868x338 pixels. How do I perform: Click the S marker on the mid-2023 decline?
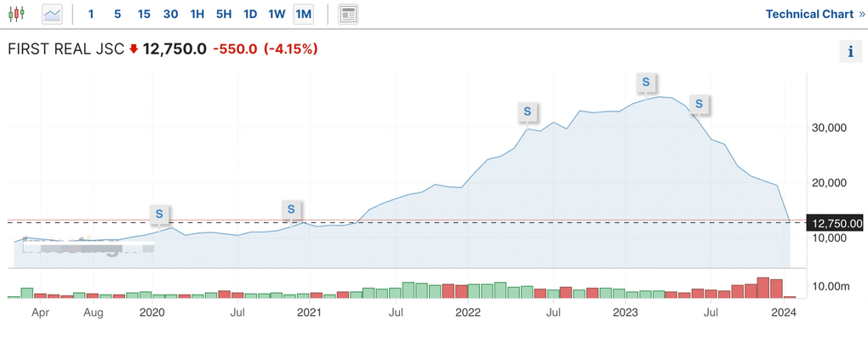pyautogui.click(x=700, y=104)
